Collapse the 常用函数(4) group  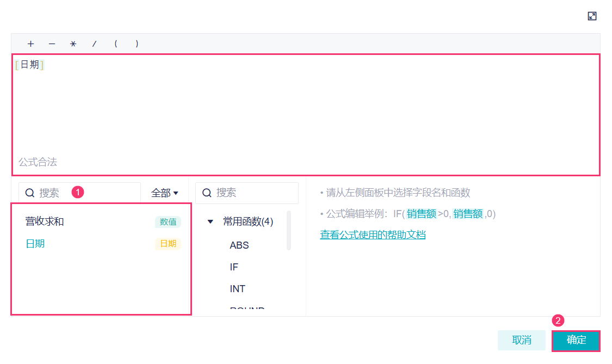(211, 221)
